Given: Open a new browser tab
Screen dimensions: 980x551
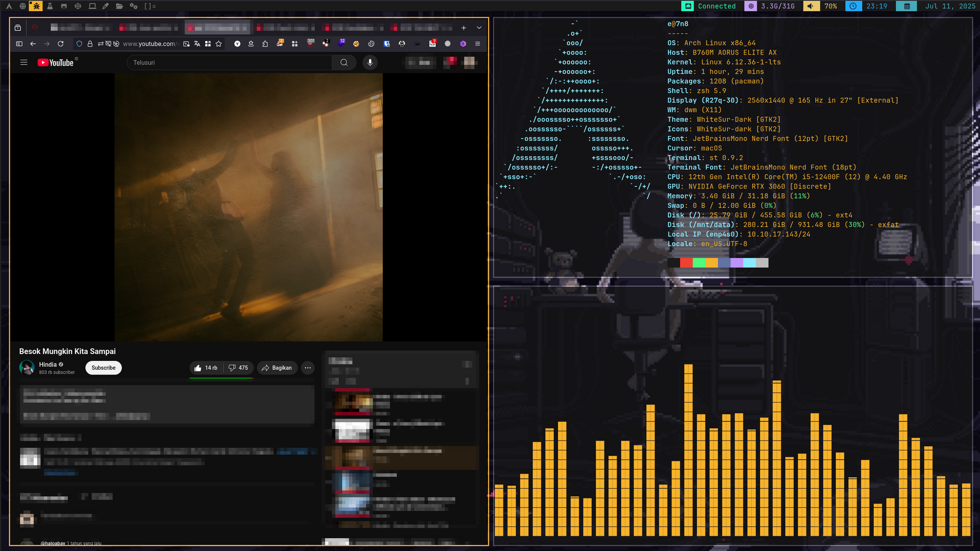Looking at the screenshot, I should coord(464,28).
